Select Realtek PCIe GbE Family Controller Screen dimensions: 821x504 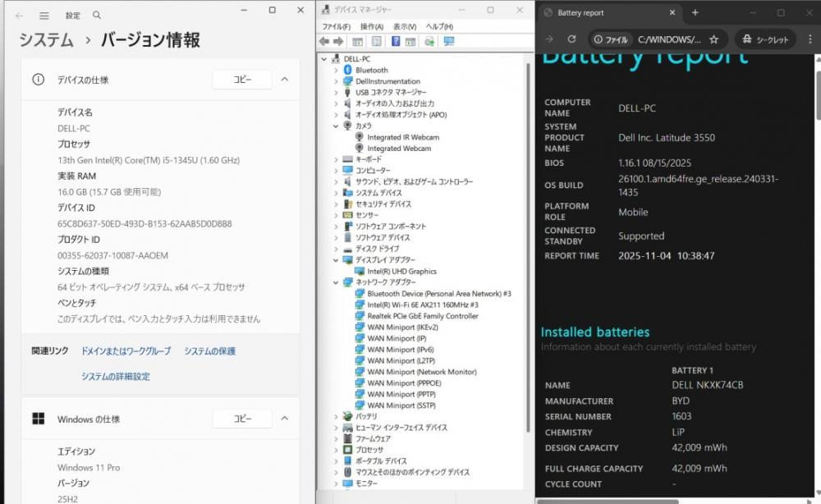coord(423,316)
